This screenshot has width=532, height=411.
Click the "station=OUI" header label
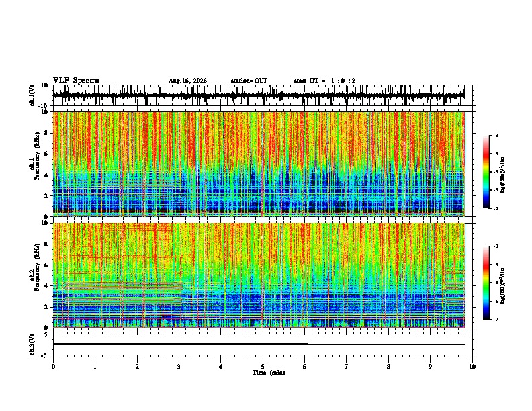tap(249, 81)
